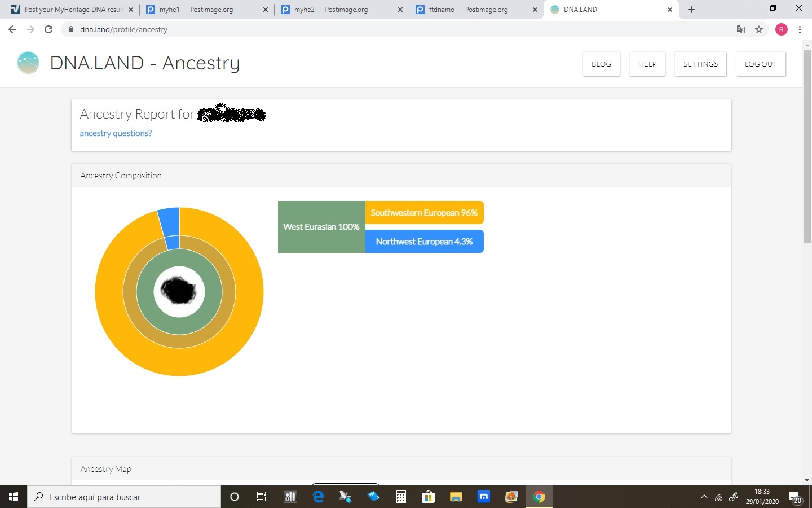Close the myhe1 Postimage tab
The width and height of the screenshot is (812, 508).
(266, 10)
